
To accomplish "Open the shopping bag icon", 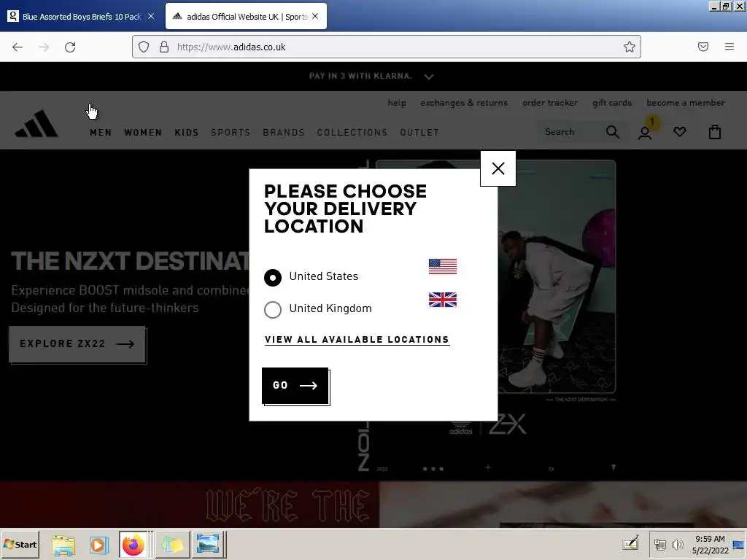I will click(x=715, y=132).
